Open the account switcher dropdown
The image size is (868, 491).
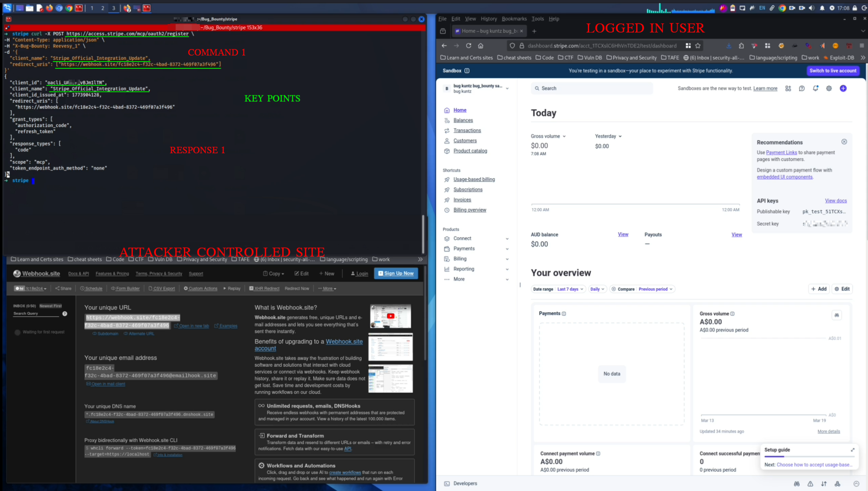tap(476, 88)
